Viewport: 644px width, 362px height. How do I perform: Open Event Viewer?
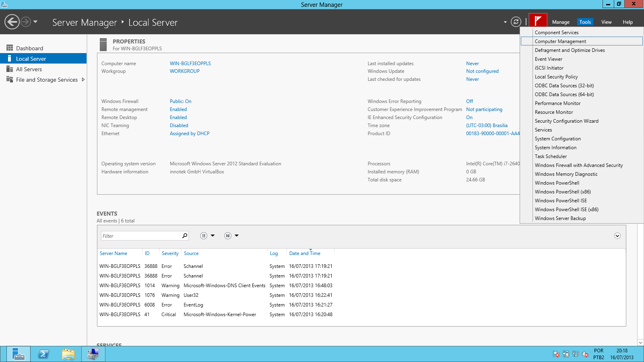(582, 59)
